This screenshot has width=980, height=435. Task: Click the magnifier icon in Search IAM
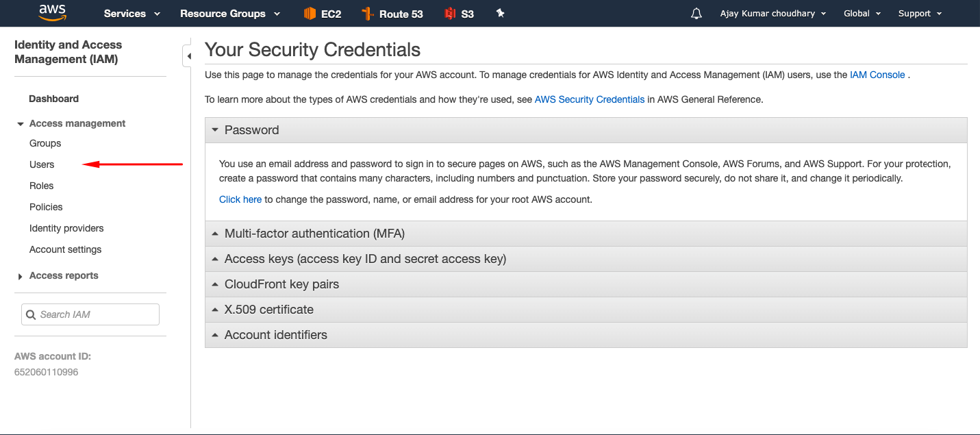coord(31,314)
